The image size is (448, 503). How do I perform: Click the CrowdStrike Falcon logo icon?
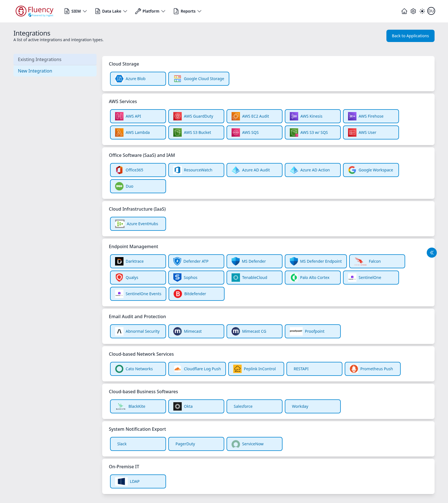click(x=360, y=261)
